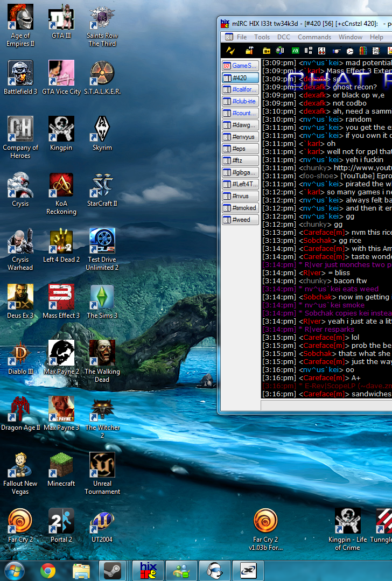Image resolution: width=392 pixels, height=581 pixels.
Task: Switch to the #smoked channel button
Action: coord(240,208)
